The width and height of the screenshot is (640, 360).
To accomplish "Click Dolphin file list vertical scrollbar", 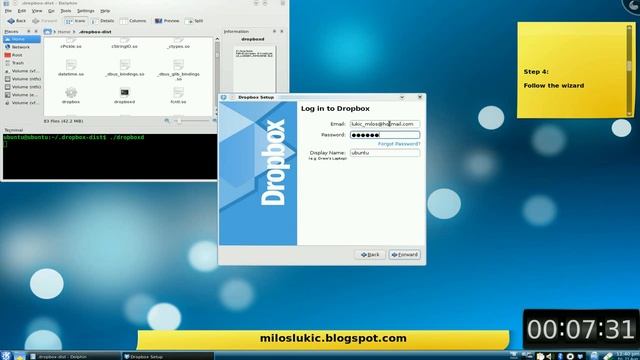I will point(217,77).
